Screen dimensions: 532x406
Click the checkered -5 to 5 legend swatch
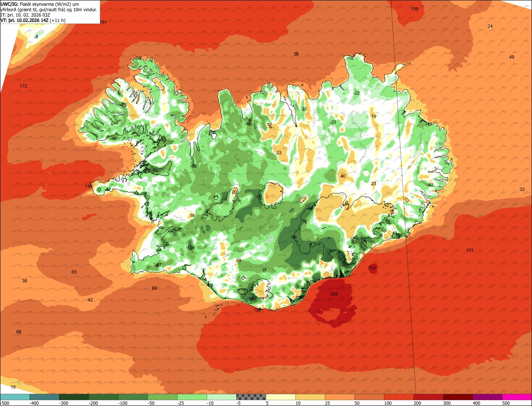click(251, 397)
